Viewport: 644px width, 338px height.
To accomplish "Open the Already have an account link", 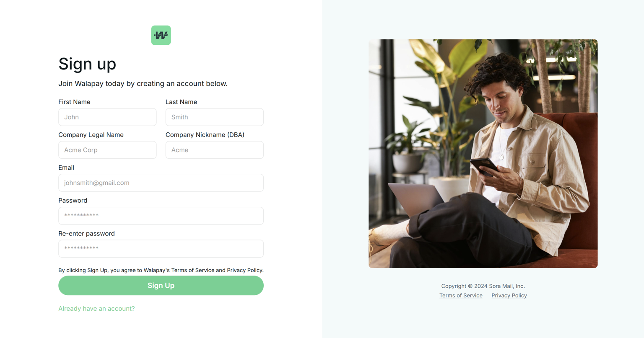I will [96, 309].
